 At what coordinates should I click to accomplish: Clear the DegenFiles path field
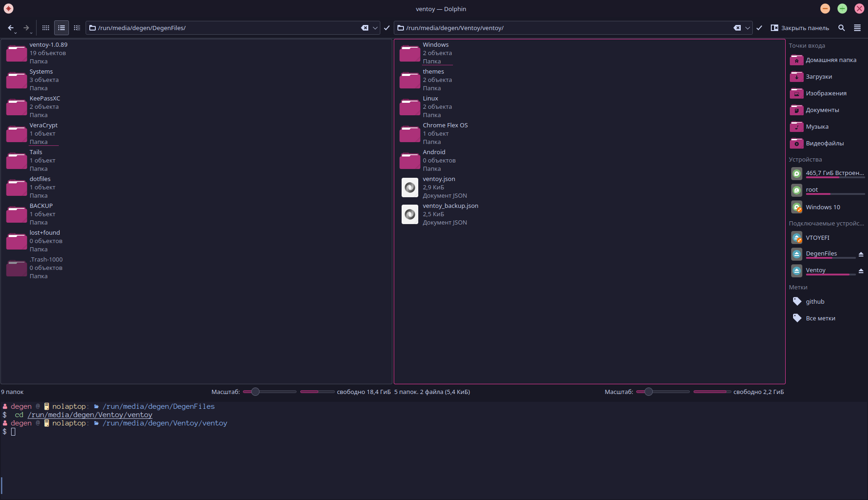coord(365,28)
